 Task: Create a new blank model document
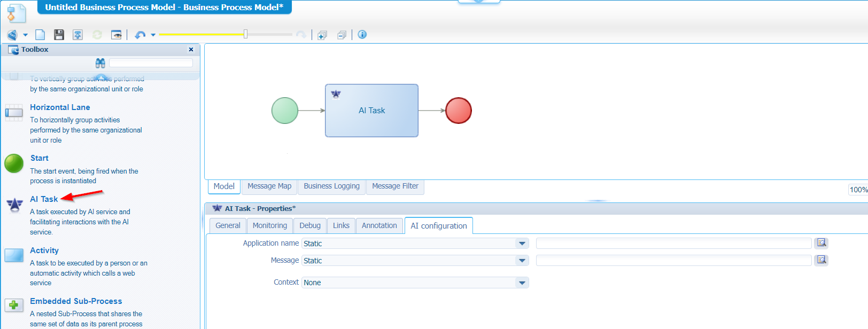click(x=40, y=35)
